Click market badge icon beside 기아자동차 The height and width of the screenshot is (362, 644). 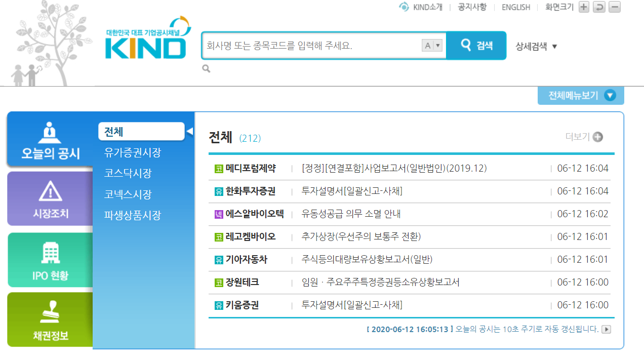tap(219, 260)
